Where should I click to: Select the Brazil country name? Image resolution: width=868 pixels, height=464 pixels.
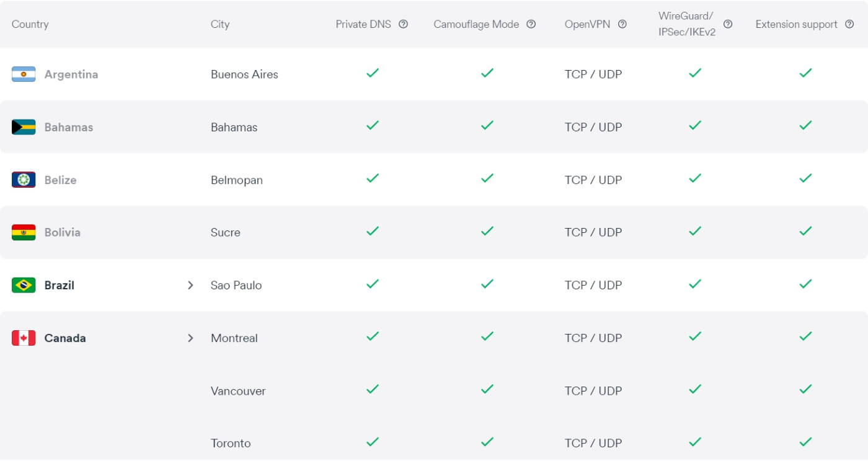[60, 285]
